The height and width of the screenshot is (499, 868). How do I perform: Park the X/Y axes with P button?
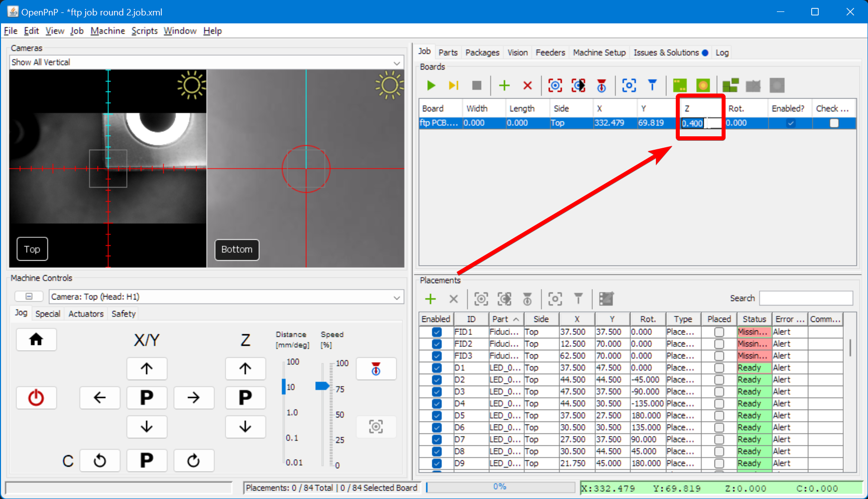pyautogui.click(x=146, y=398)
